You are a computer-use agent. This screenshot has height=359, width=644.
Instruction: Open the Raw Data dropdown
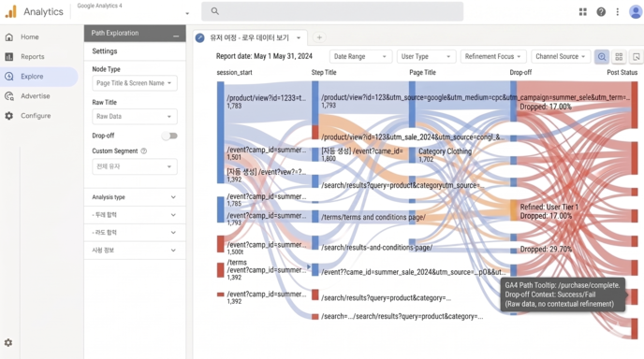pyautogui.click(x=135, y=117)
